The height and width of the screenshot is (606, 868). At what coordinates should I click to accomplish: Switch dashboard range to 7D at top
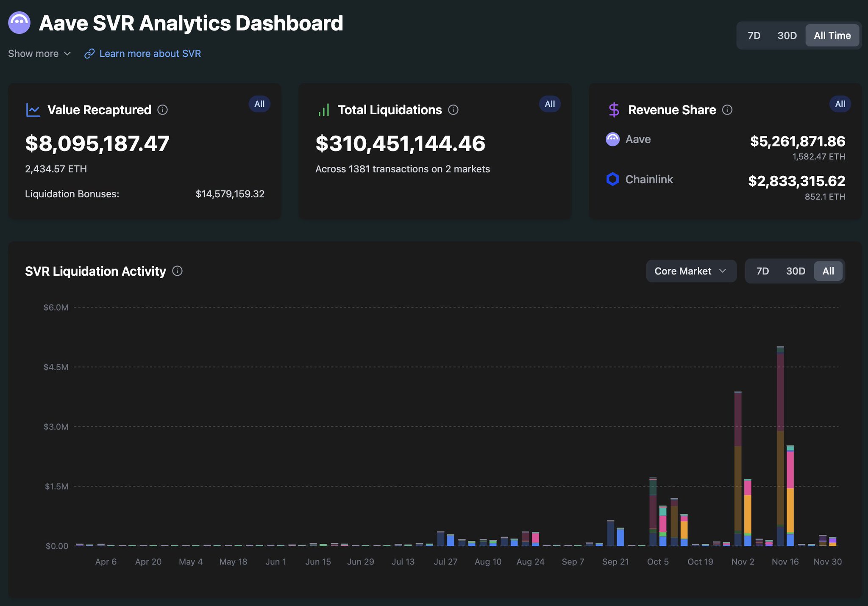[x=754, y=36]
